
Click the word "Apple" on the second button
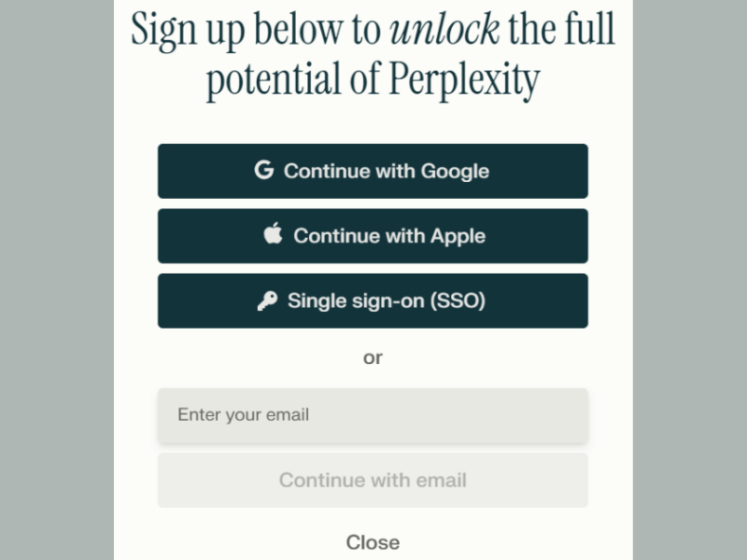[x=458, y=236]
